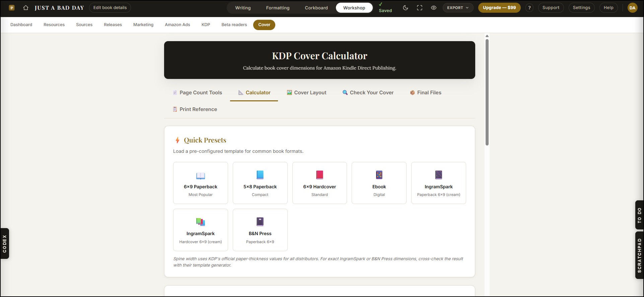Select the B&N Press preset
This screenshot has height=297, width=644.
(260, 230)
